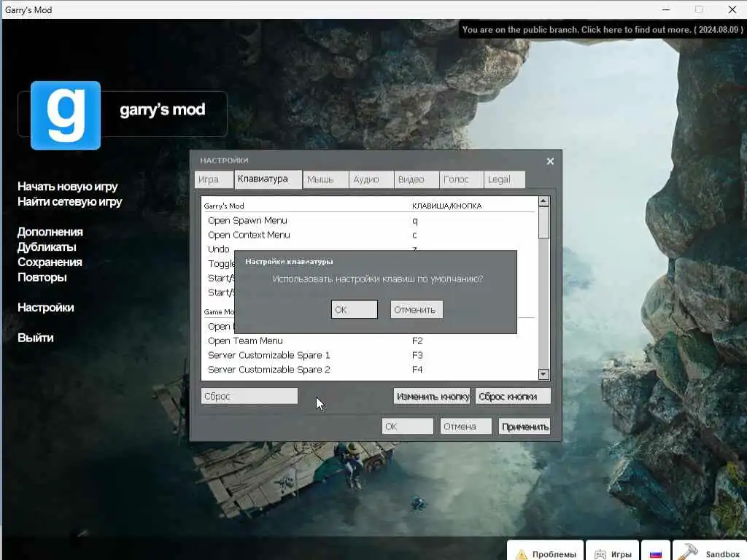Select the Open Spawn Menu binding row
This screenshot has width=747, height=560.
[369, 220]
